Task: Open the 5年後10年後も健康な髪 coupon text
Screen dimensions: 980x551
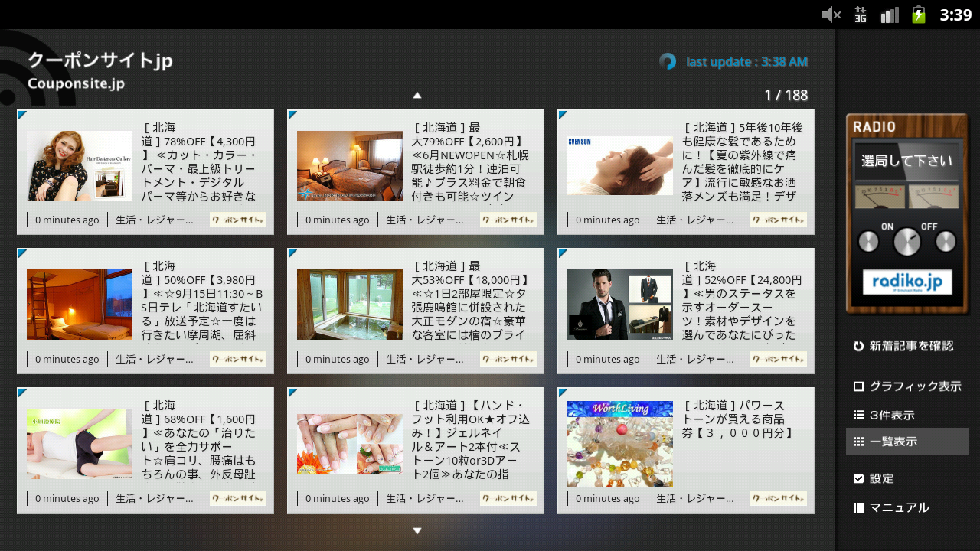Action: coord(743,161)
